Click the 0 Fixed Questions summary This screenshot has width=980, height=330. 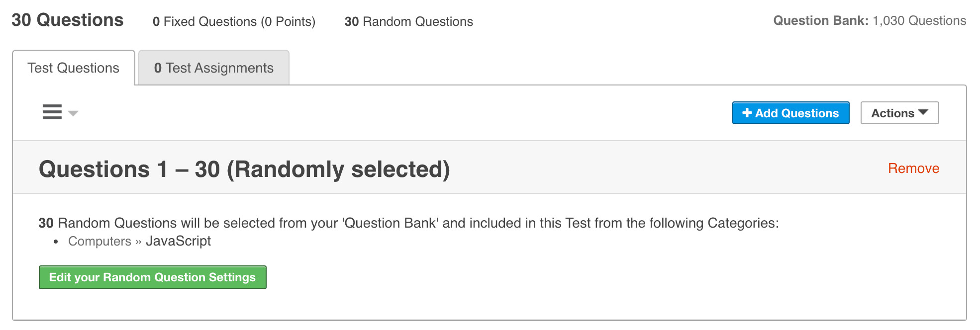[x=234, y=22]
